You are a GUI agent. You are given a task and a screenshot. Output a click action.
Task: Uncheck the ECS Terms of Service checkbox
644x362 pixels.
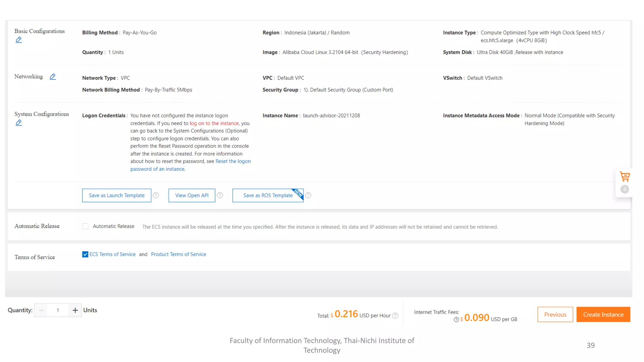coord(85,254)
